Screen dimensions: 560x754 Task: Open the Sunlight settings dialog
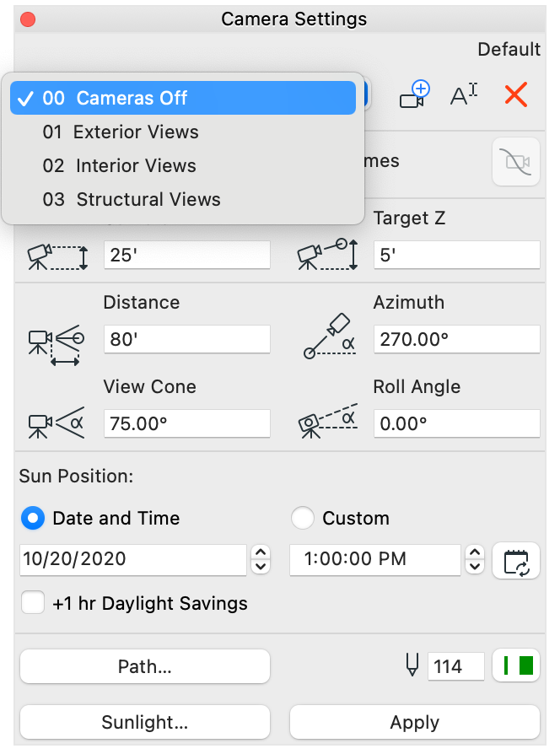click(144, 722)
